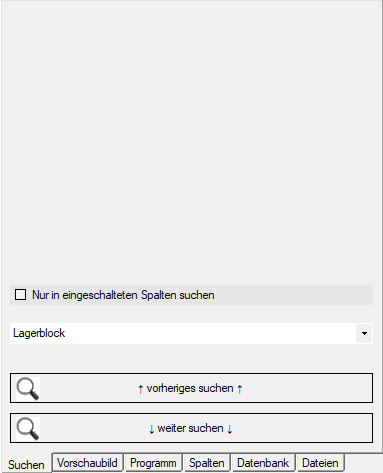
Task: Switch to the Vorschaubild tab
Action: click(x=87, y=463)
